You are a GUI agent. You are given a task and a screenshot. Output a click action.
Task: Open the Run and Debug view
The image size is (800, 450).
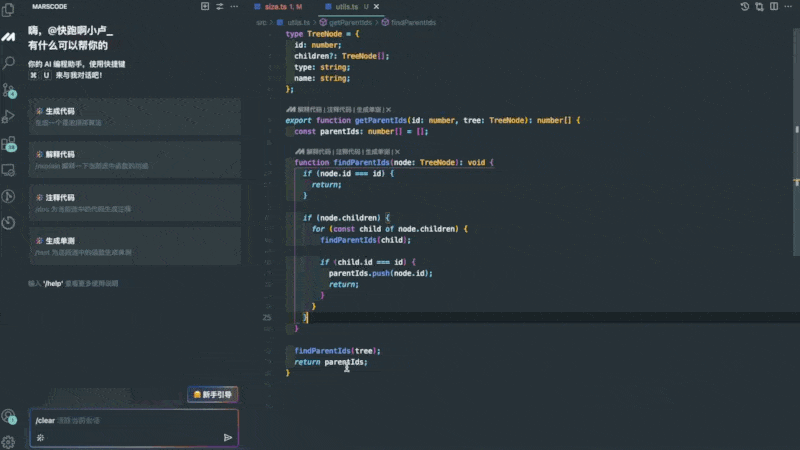[8, 116]
